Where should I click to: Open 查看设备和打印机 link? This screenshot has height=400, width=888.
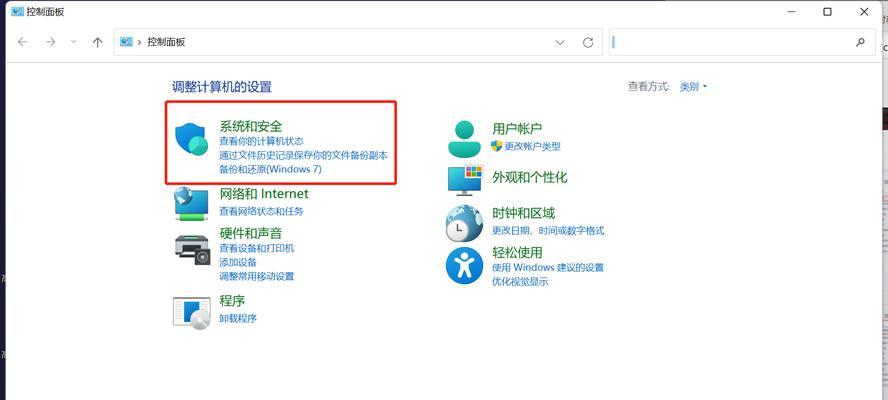[x=257, y=248]
